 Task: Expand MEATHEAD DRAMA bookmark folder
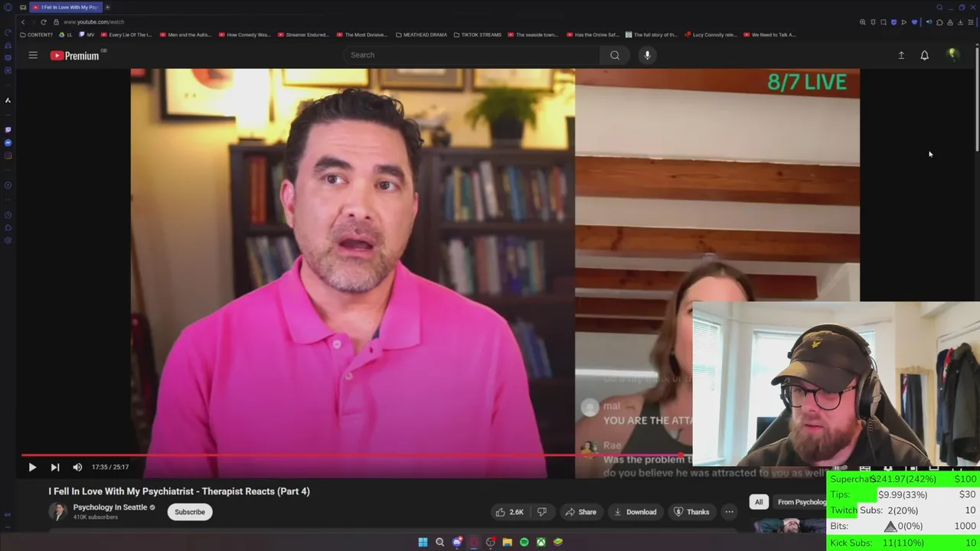[421, 34]
